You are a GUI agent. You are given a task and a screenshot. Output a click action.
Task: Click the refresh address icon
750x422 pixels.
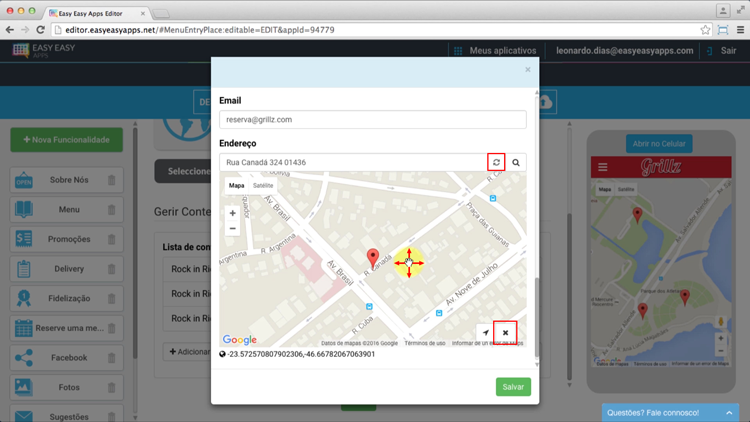[x=496, y=162]
